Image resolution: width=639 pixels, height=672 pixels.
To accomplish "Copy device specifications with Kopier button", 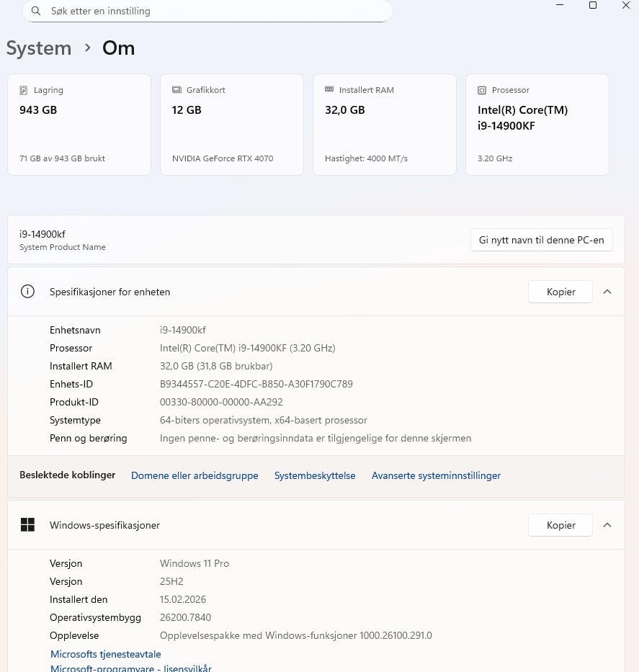I will click(x=560, y=292).
